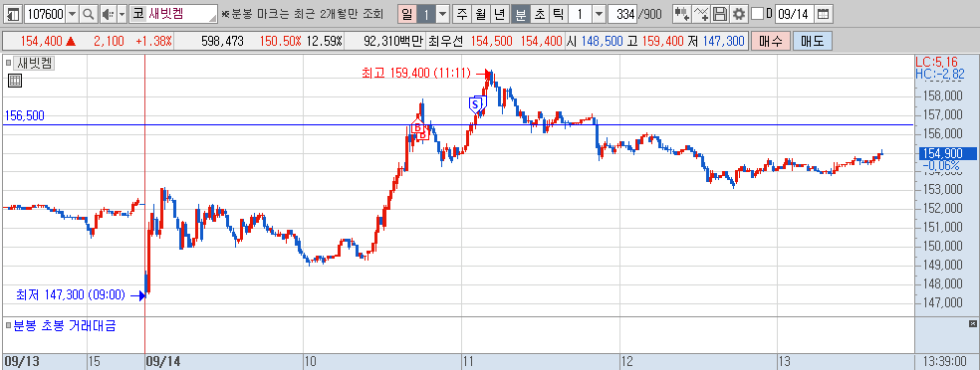The height and width of the screenshot is (370, 980).
Task: Expand the stock code 107600 dropdown
Action: coord(72,13)
